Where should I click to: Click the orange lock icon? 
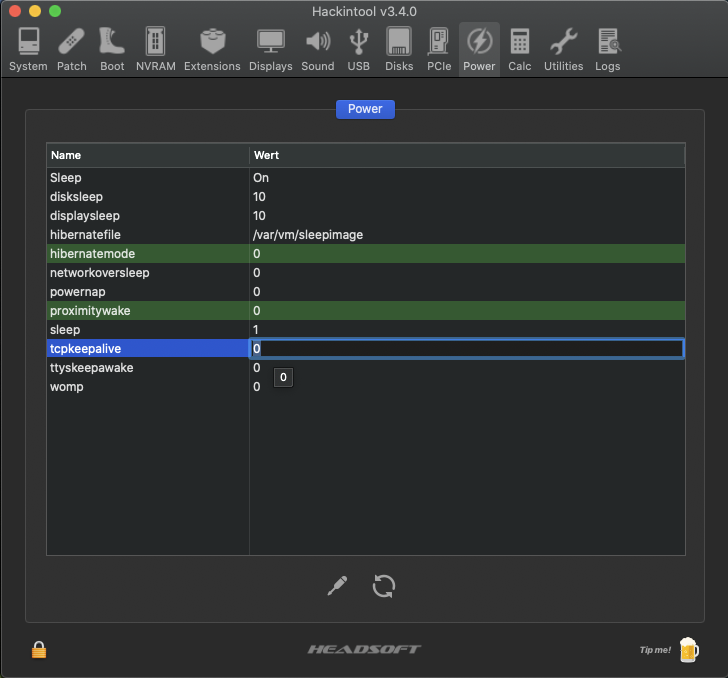click(x=39, y=650)
